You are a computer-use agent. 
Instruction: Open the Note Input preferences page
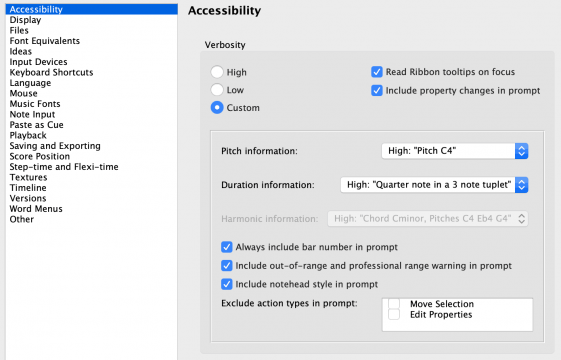point(32,114)
